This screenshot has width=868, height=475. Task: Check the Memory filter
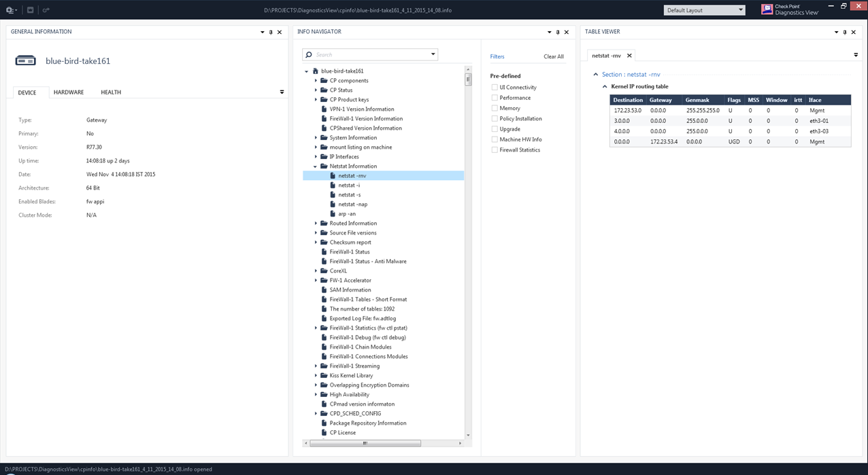click(495, 108)
